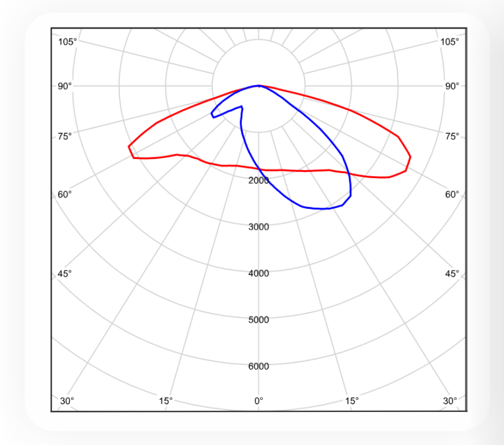Screen dimensions: 504x445
Task: Click the right 105° angle label
Action: (450, 41)
